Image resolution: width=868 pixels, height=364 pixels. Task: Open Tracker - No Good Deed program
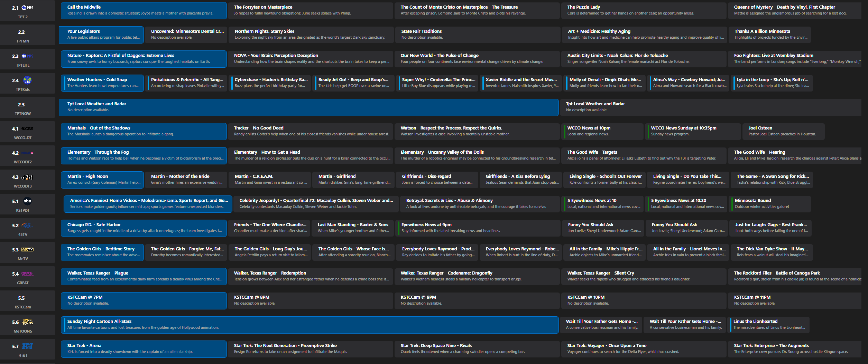pyautogui.click(x=311, y=131)
